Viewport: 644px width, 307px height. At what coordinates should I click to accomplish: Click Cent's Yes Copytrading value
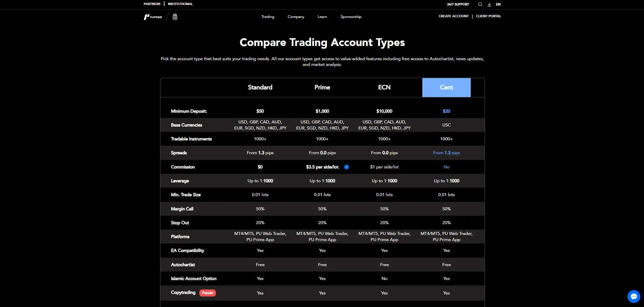coord(446,293)
